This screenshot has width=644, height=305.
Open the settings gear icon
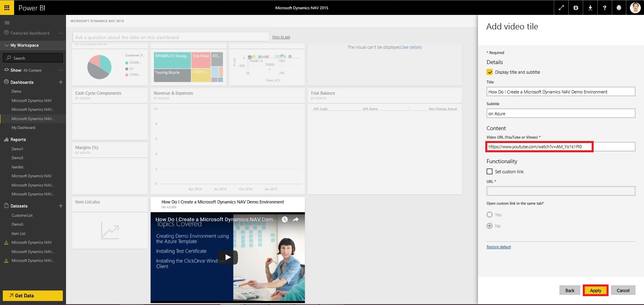[576, 8]
